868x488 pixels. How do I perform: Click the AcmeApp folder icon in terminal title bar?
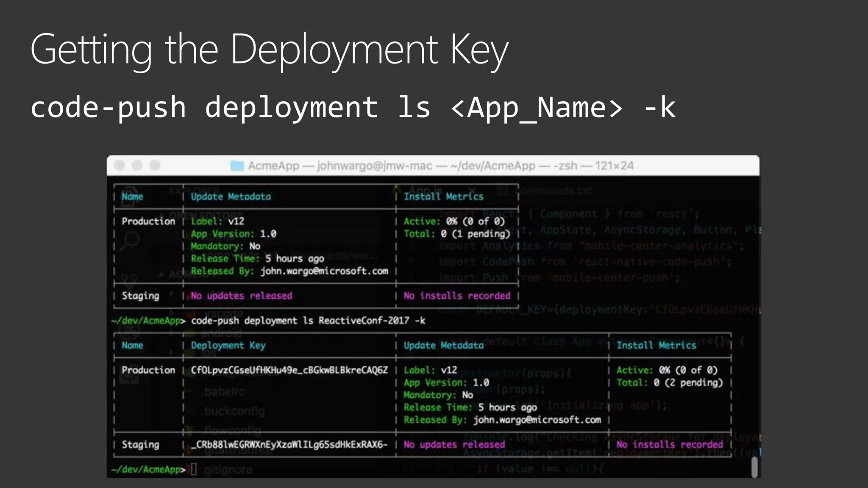click(237, 166)
